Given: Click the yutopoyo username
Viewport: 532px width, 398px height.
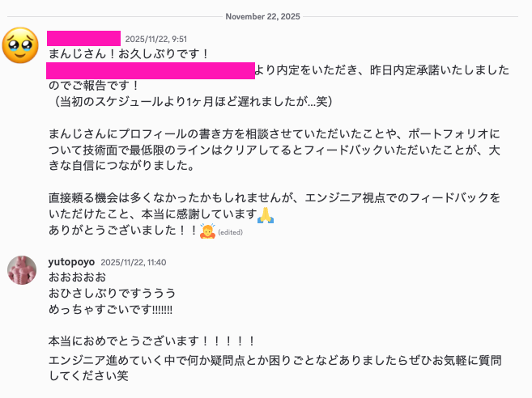Looking at the screenshot, I should point(71,263).
